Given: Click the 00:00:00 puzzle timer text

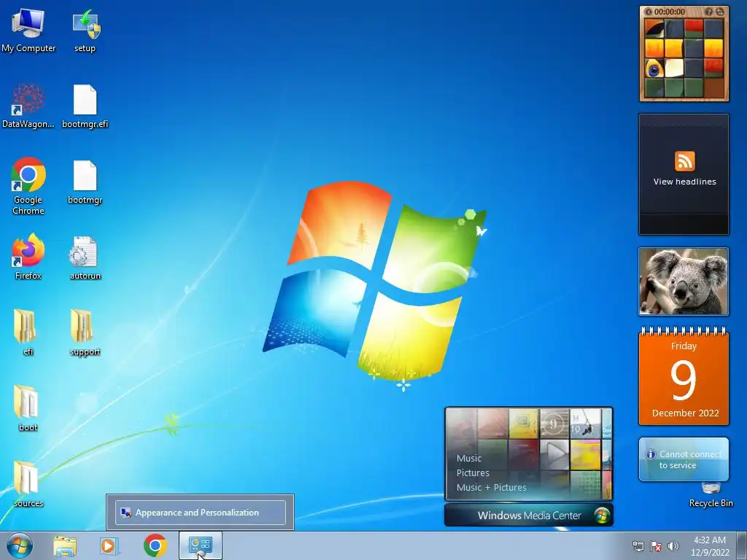Looking at the screenshot, I should point(670,12).
